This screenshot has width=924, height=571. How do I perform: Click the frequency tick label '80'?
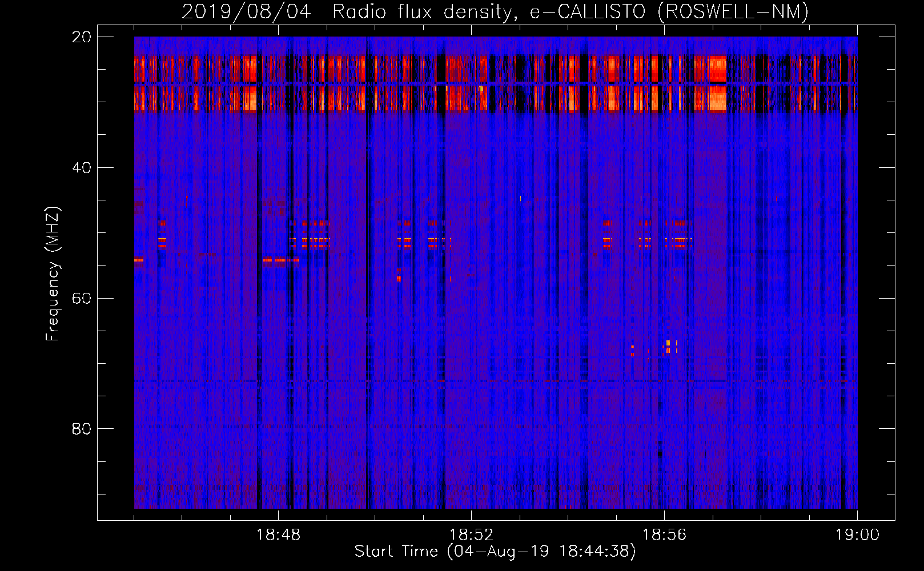click(82, 429)
